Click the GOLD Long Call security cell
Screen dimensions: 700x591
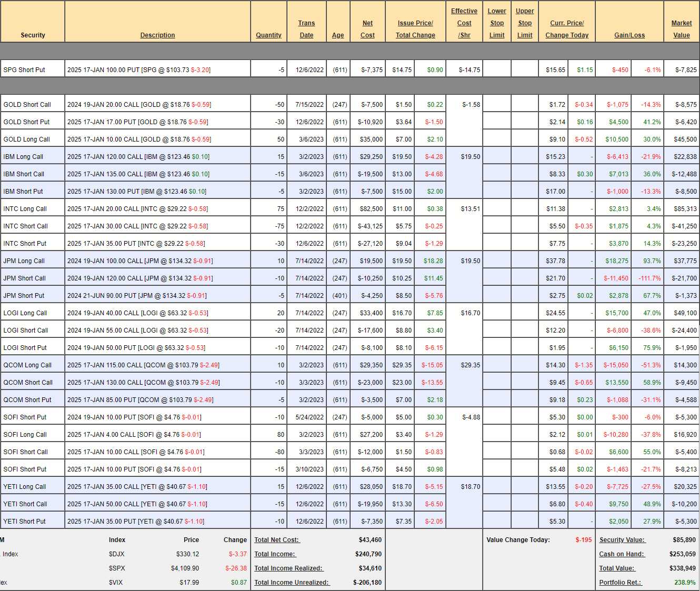point(27,139)
